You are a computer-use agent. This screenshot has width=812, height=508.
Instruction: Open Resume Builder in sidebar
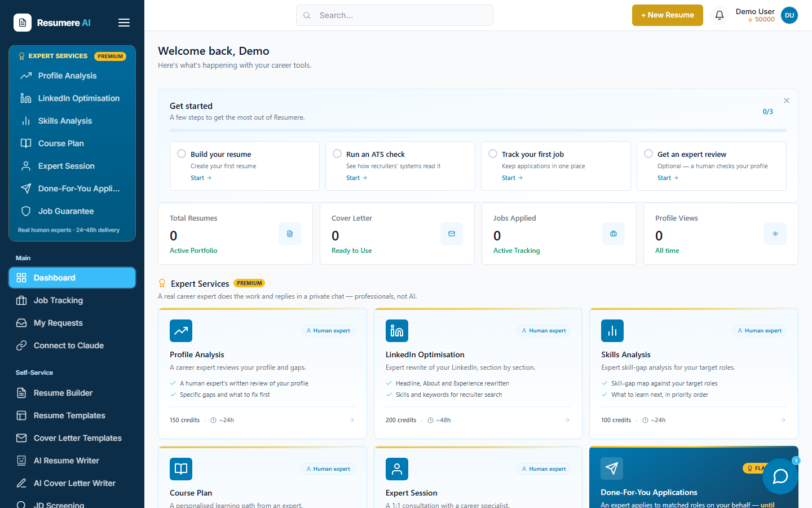pyautogui.click(x=72, y=393)
